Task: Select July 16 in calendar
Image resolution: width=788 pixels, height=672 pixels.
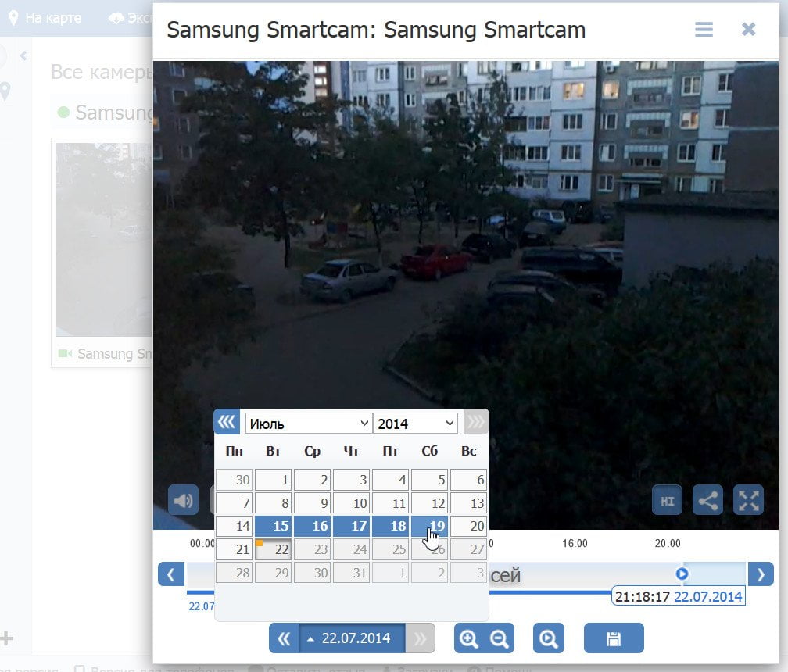Action: pos(312,526)
